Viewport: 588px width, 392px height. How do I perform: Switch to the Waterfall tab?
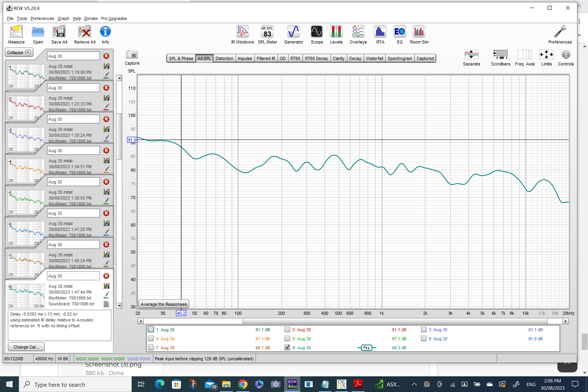pos(374,58)
